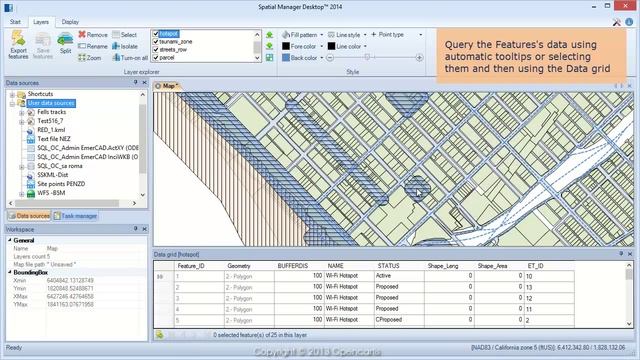Click the tools icon at top right
This screenshot has width=640, height=360.
point(617,22)
